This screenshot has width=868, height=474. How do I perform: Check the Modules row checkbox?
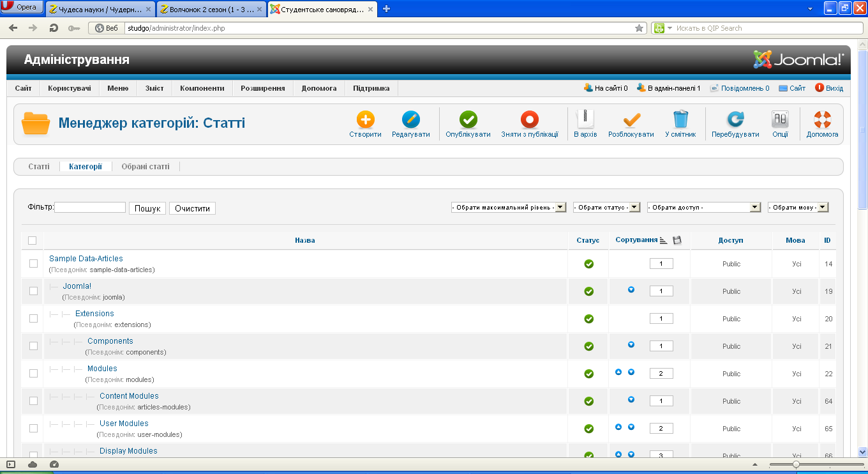coord(33,373)
